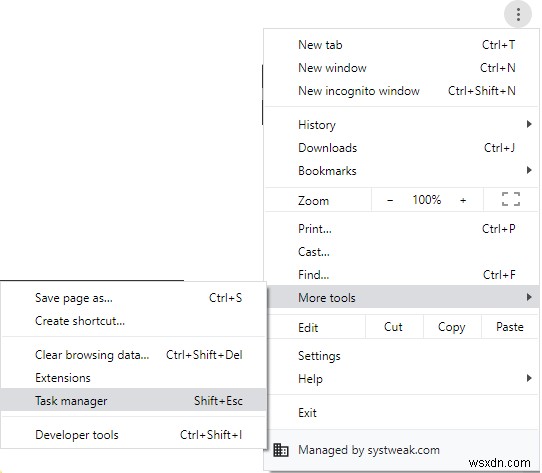Viewport: 542px width, 473px height.
Task: Toggle fullscreen mode icon beside Zoom
Action: [x=511, y=199]
